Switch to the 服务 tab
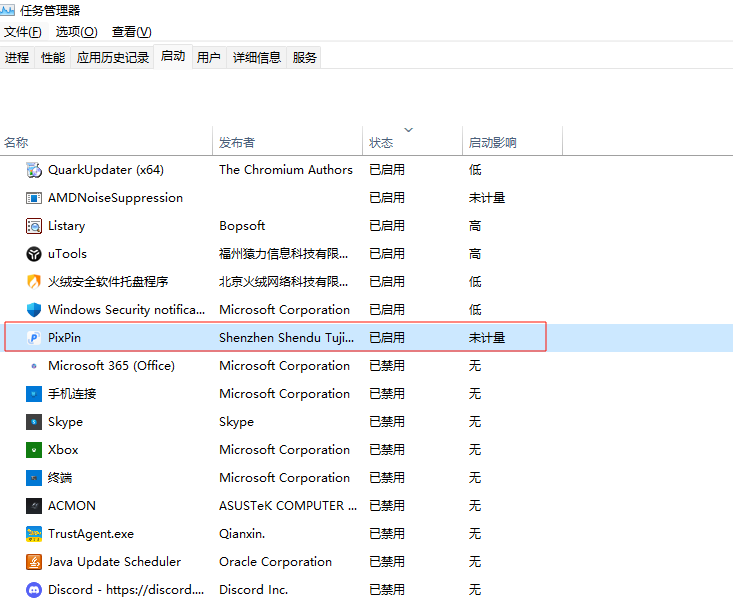This screenshot has width=733, height=600. (304, 58)
